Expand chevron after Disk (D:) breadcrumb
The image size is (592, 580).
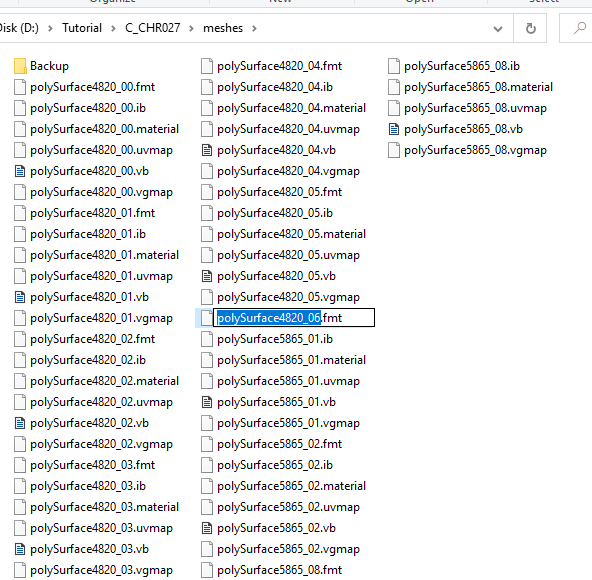tap(50, 28)
